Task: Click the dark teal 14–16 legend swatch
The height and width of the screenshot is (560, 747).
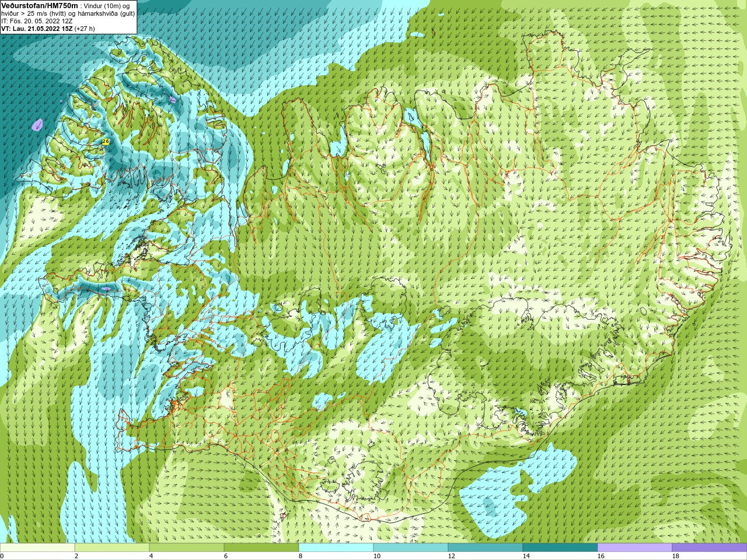Action: [x=560, y=548]
